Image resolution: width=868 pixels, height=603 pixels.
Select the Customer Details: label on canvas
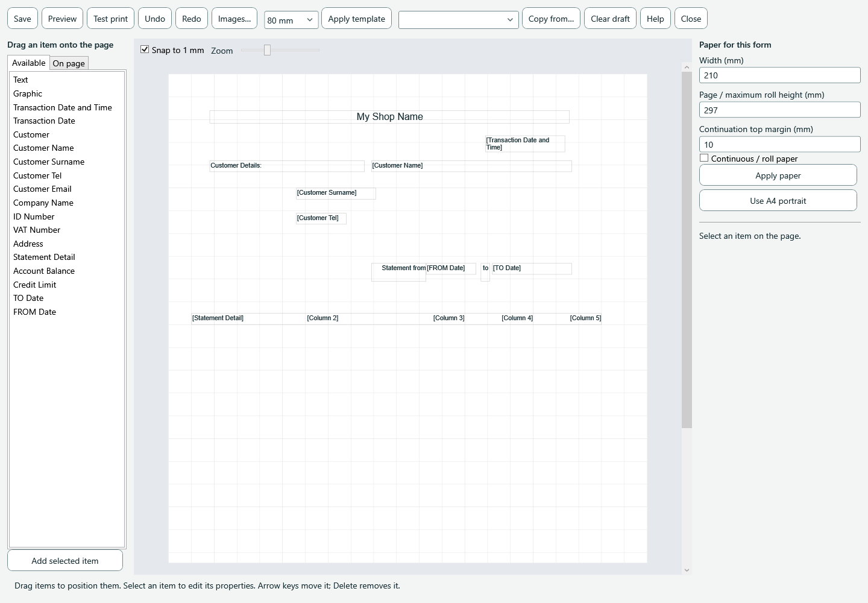[287, 166]
